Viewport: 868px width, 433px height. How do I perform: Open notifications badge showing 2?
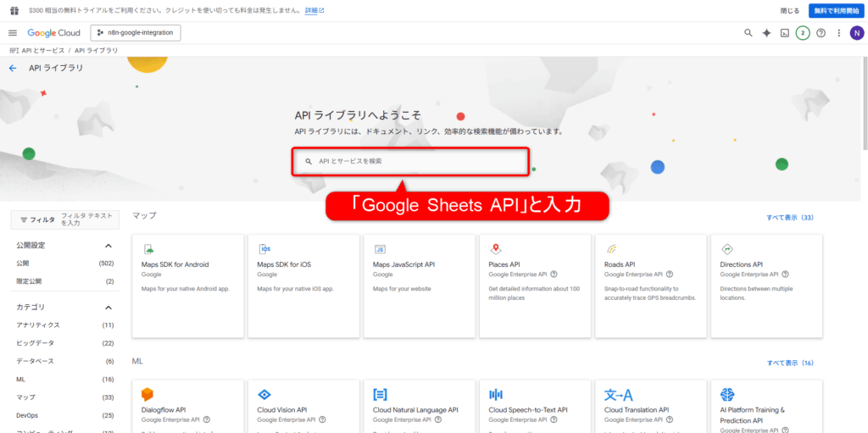tap(803, 33)
